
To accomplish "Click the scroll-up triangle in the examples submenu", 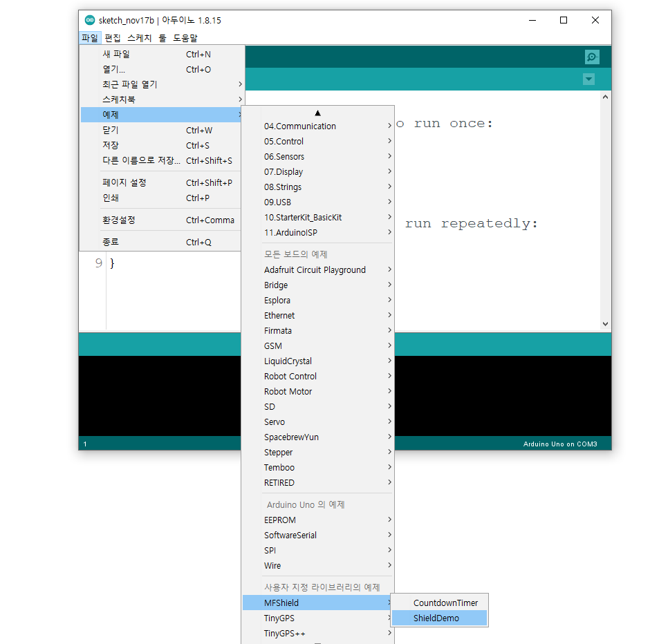I will point(317,113).
